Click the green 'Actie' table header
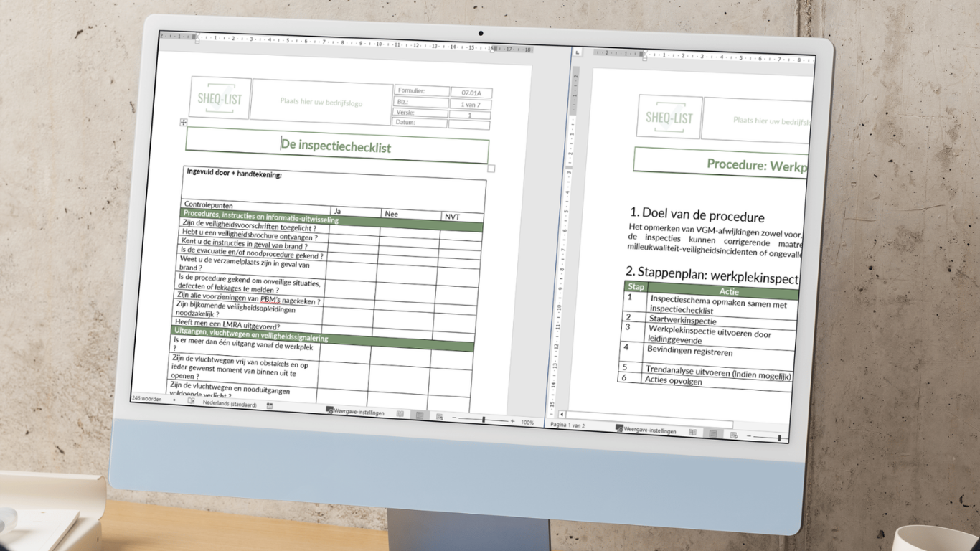980x551 pixels. coord(722,293)
